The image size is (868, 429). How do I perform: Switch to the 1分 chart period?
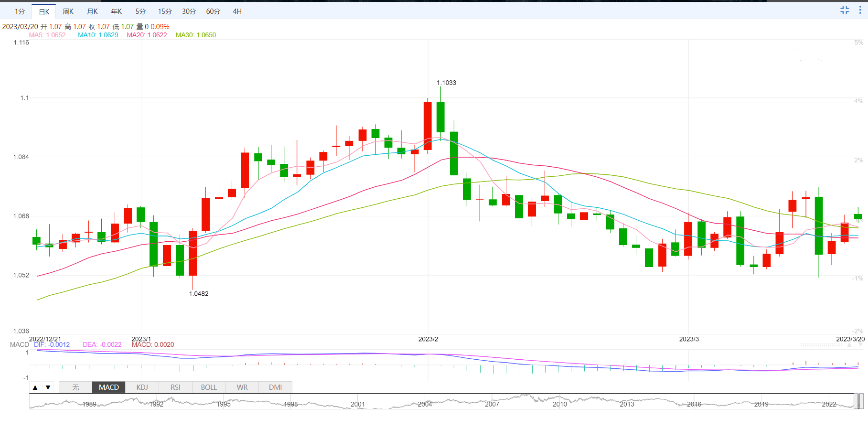point(20,11)
